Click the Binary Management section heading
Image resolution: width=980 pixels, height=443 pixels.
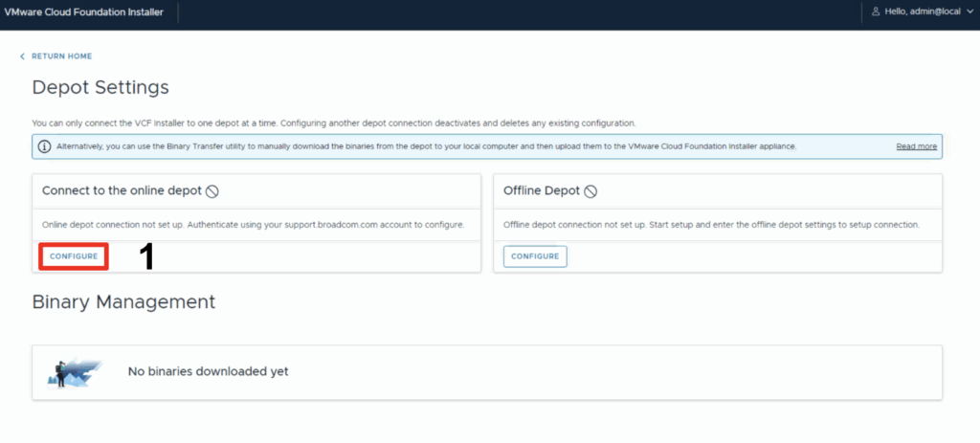click(x=123, y=301)
